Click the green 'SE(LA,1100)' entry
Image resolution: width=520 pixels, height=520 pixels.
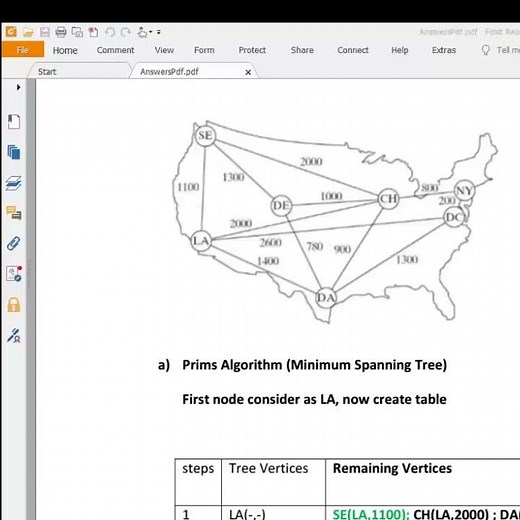tap(370, 514)
